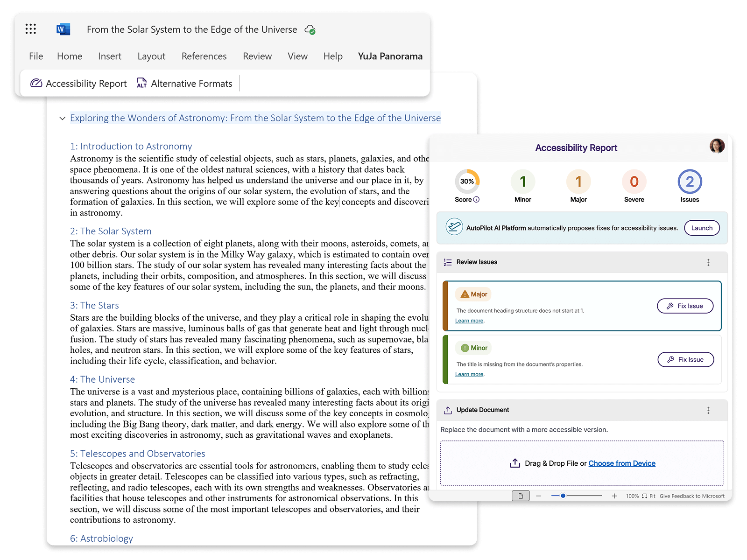Check the cloud saved status icon

point(310,30)
